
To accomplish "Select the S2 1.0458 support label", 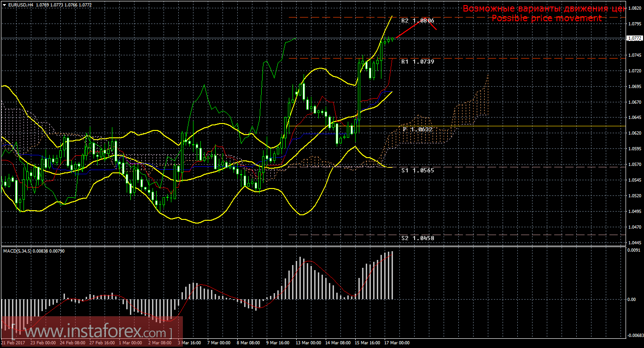I will click(417, 238).
